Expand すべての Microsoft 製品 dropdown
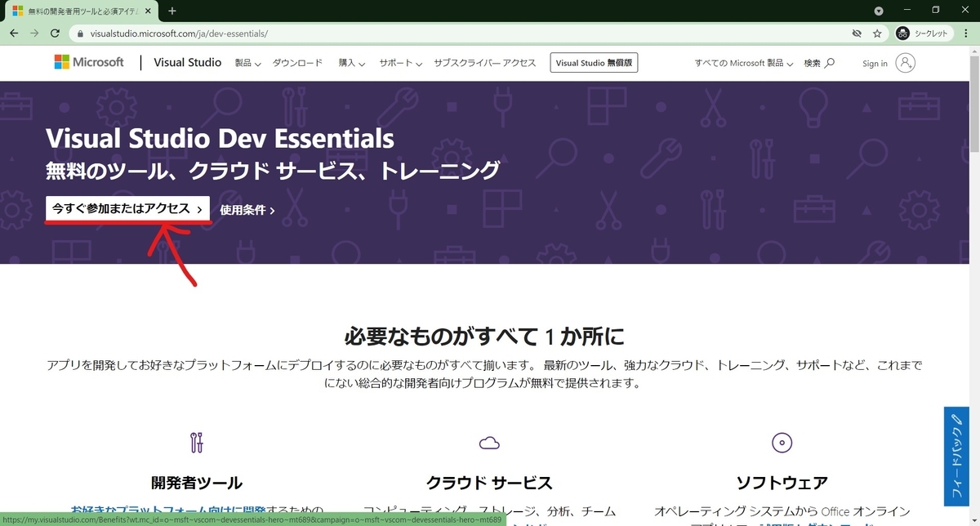 coord(744,63)
